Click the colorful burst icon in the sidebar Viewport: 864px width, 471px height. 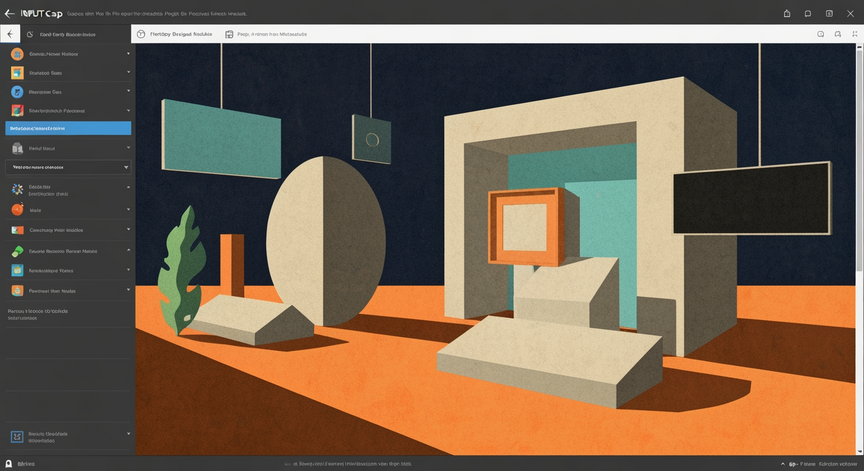pyautogui.click(x=17, y=190)
